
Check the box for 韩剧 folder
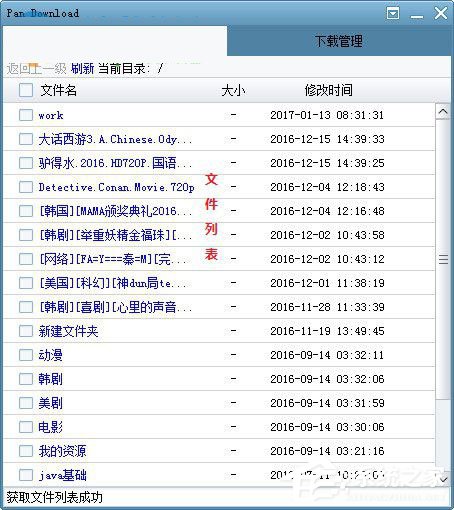click(x=26, y=379)
